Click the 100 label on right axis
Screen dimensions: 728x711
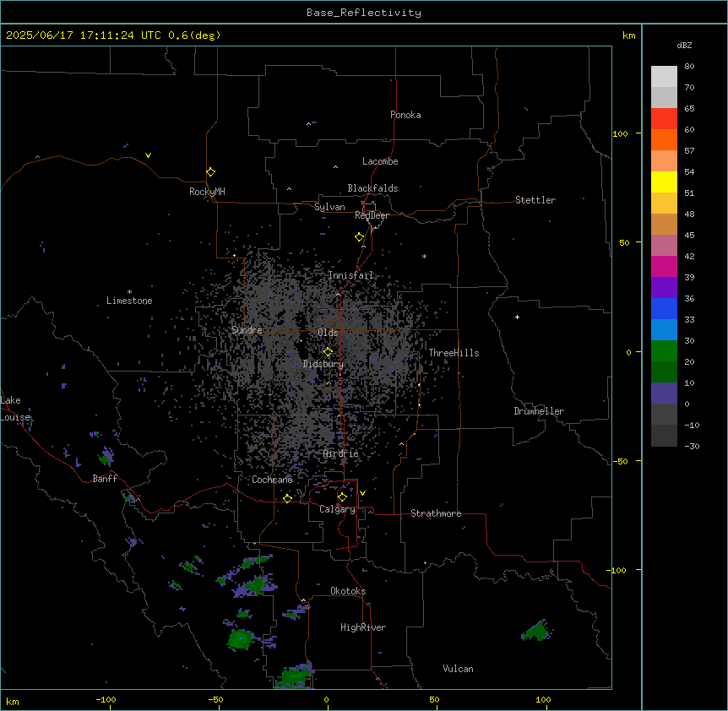click(x=620, y=133)
